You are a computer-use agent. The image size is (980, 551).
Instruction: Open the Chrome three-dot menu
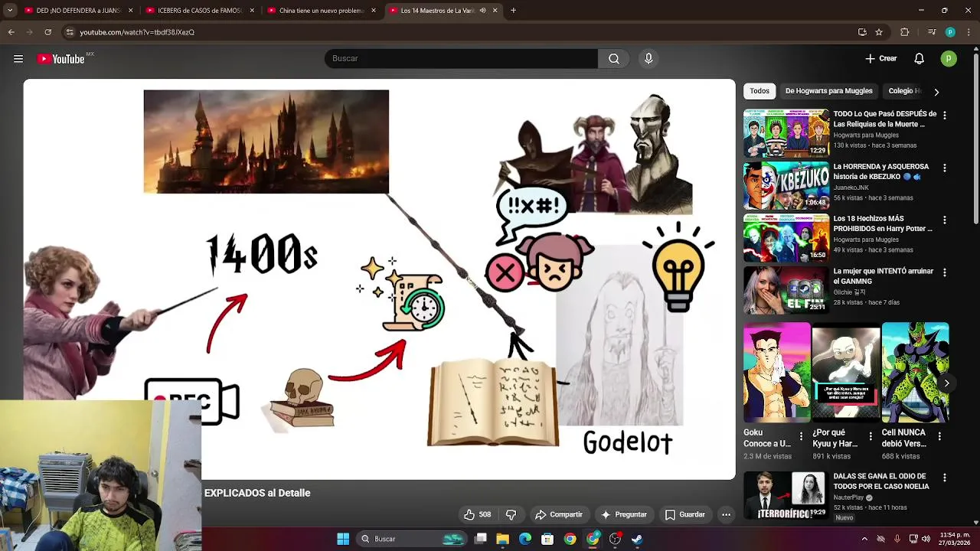(x=969, y=32)
